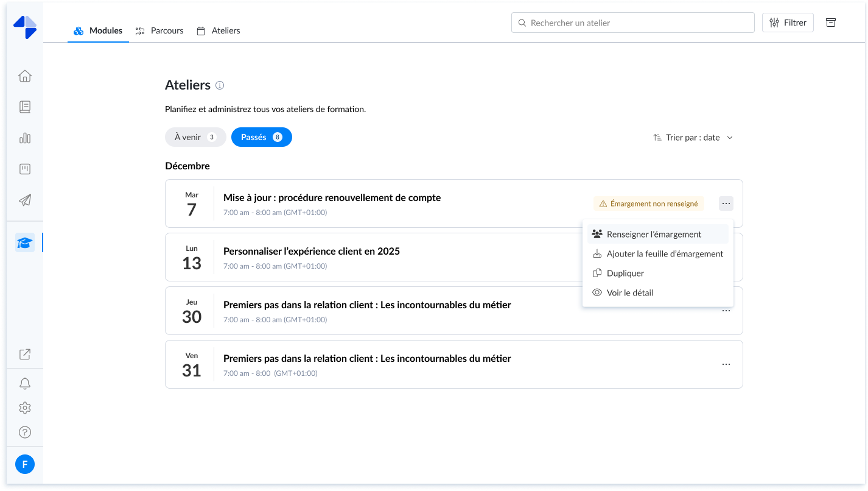Toggle the three-dot menu on the Mar 7 workshop
The image size is (868, 491).
(x=726, y=203)
